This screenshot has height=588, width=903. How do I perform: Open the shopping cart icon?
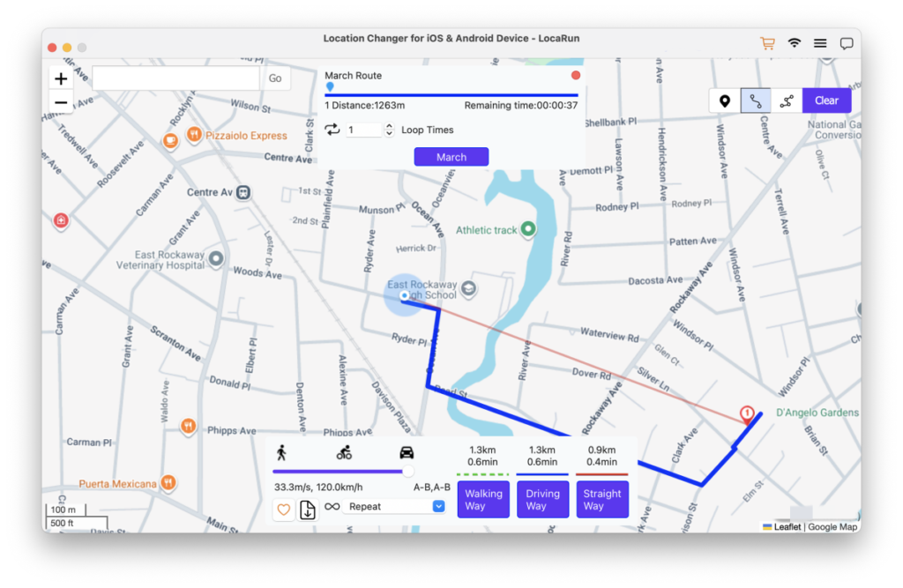[767, 43]
